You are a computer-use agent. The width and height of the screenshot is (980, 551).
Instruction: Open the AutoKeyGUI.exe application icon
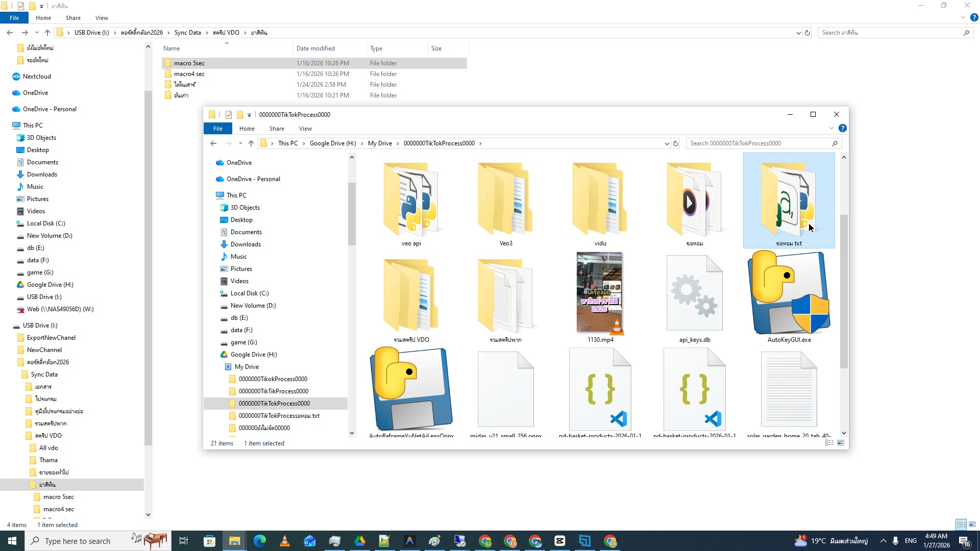click(x=789, y=293)
